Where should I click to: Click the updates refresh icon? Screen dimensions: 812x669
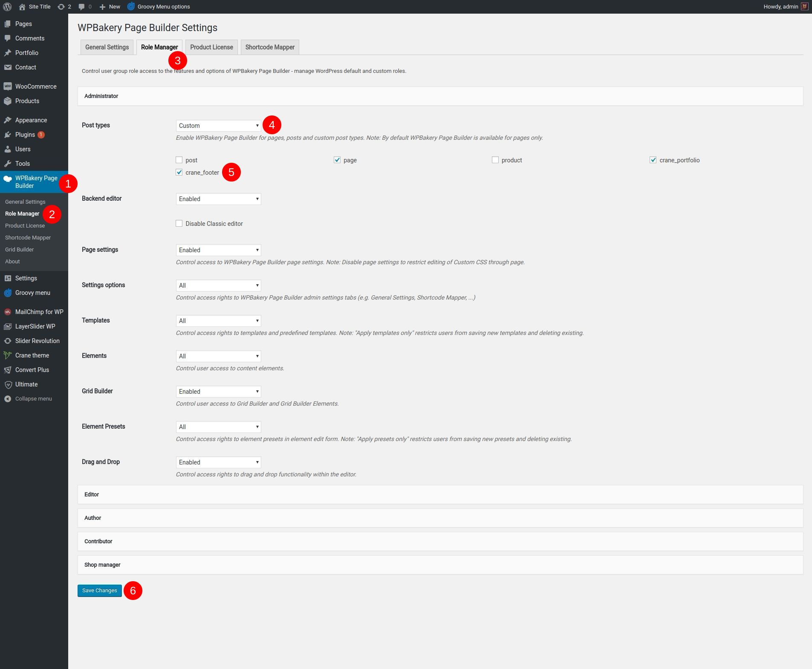(x=61, y=7)
